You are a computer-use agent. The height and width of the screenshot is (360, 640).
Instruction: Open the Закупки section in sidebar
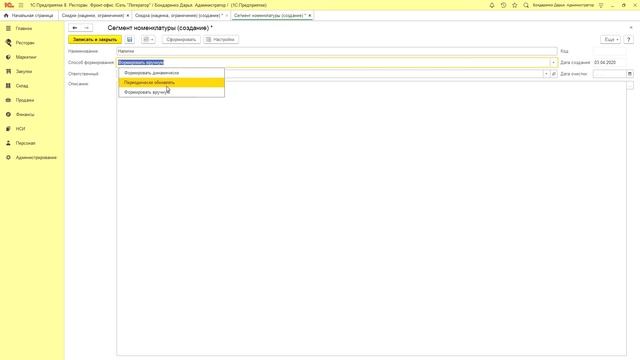[23, 71]
